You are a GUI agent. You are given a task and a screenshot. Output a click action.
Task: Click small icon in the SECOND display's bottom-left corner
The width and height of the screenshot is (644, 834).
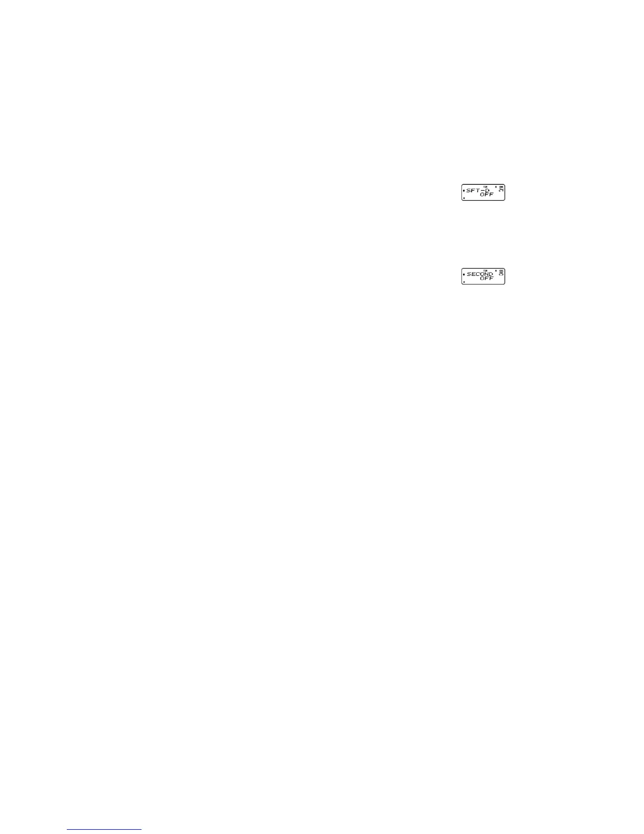tap(464, 282)
